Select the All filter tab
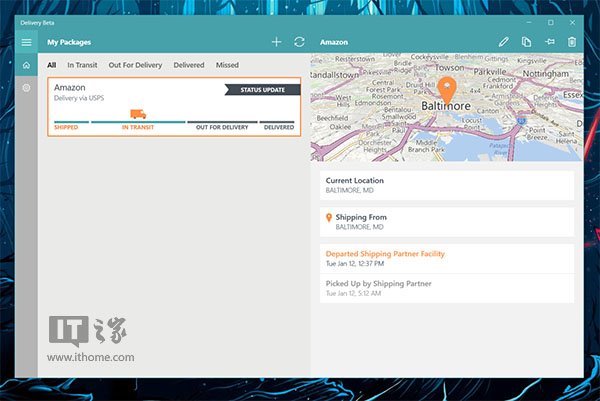The width and height of the screenshot is (600, 401). (x=52, y=65)
